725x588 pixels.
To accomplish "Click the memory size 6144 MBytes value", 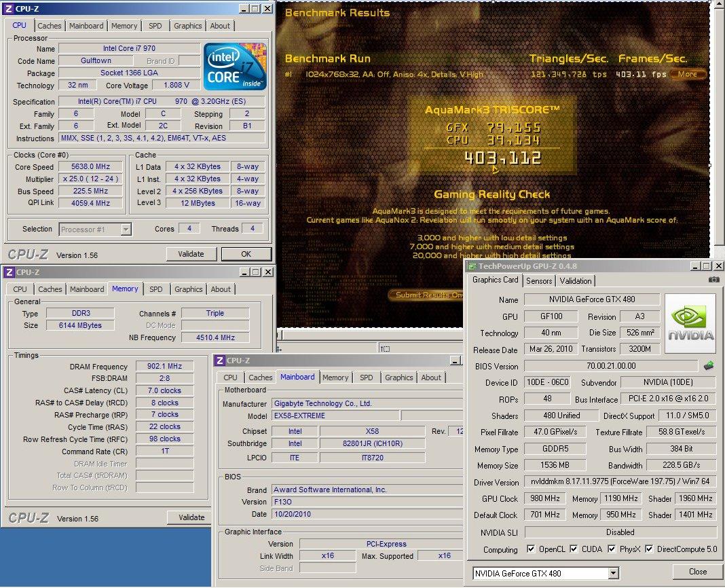I will (x=80, y=325).
